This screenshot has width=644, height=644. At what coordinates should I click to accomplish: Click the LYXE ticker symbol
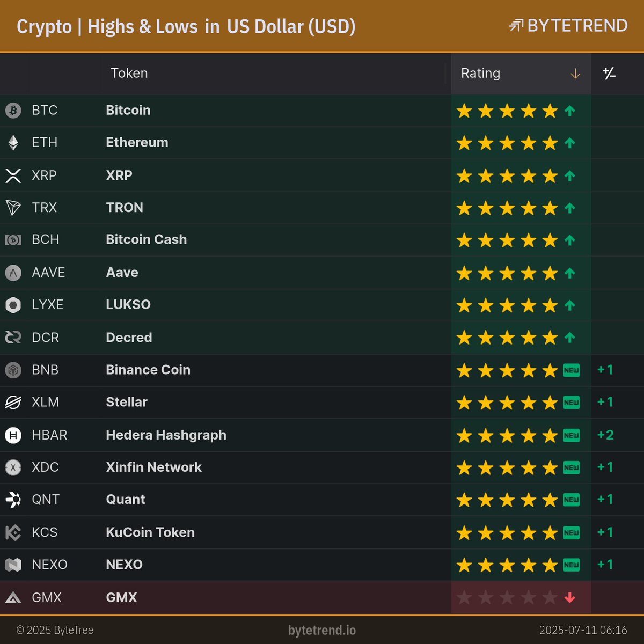pyautogui.click(x=48, y=304)
